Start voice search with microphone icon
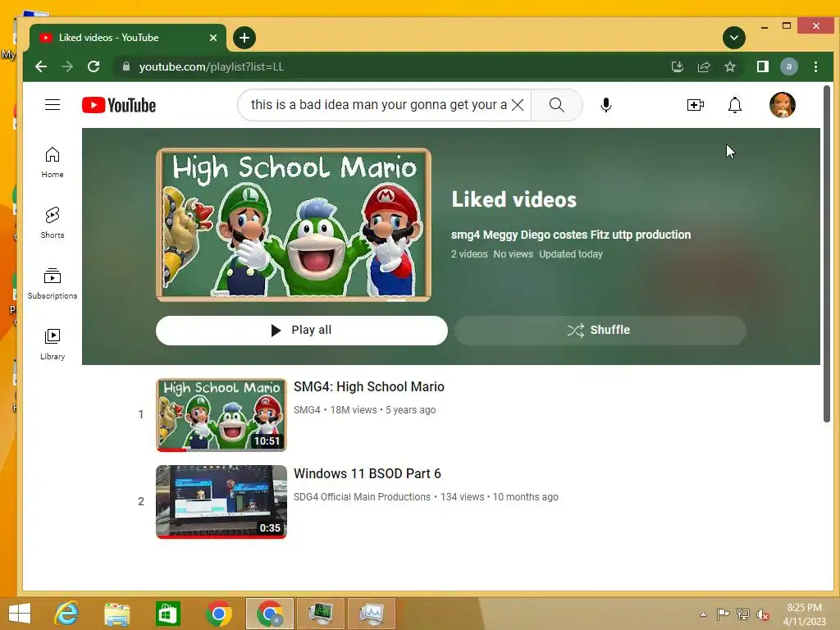 (606, 105)
